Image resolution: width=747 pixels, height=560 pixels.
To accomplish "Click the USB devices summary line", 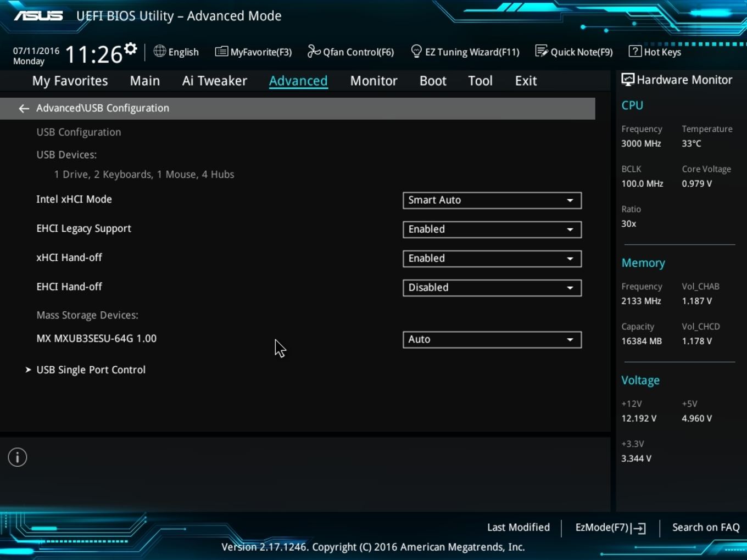I will 144,175.
